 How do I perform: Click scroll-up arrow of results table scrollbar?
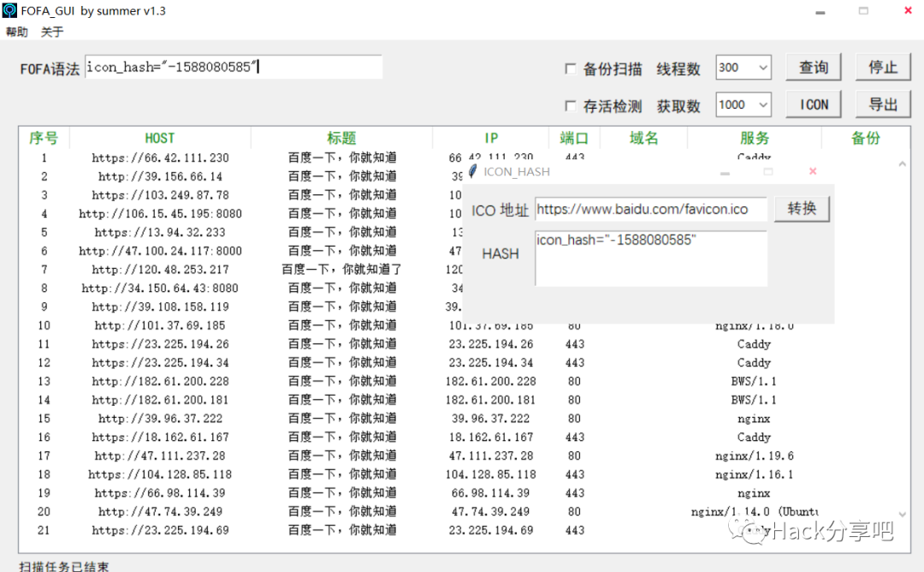tap(903, 164)
